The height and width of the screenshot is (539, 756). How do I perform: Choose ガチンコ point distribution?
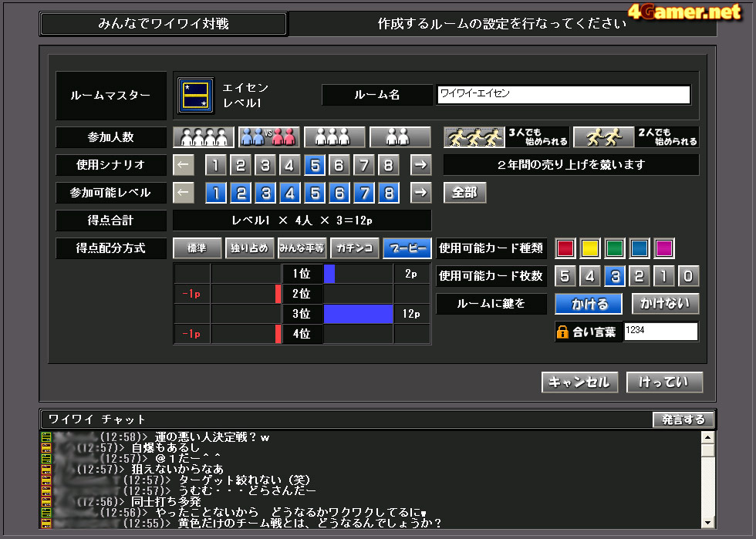pos(354,248)
